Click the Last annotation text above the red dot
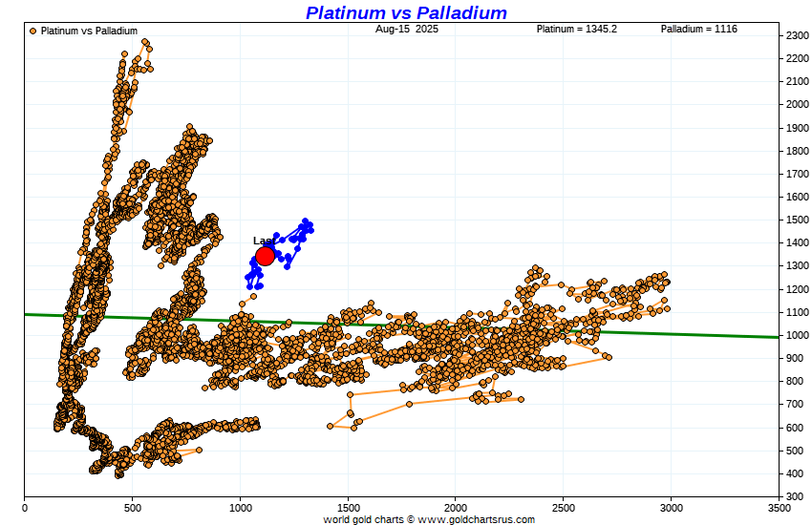Viewport: 812px width, 525px height. tap(264, 241)
